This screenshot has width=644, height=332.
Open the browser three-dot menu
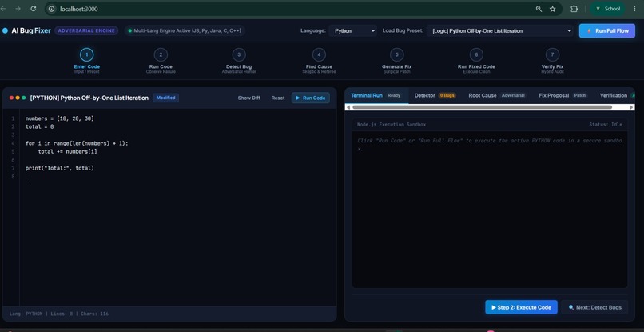click(x=634, y=9)
